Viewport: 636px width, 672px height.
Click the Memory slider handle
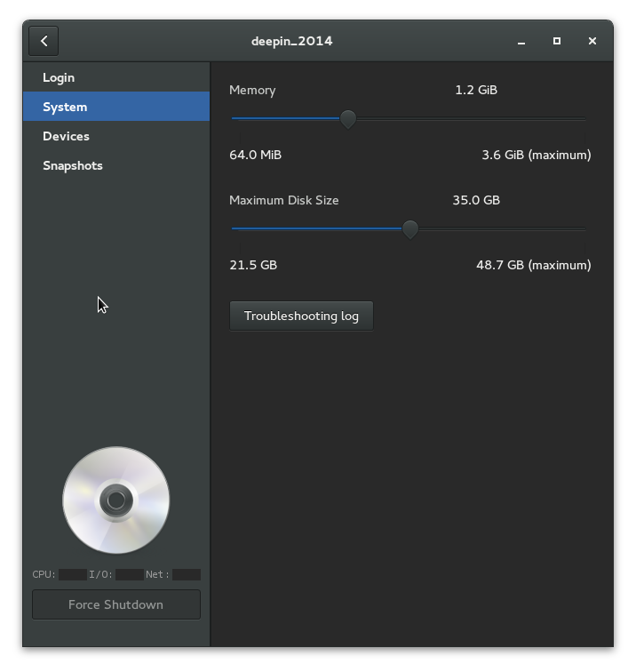[348, 118]
